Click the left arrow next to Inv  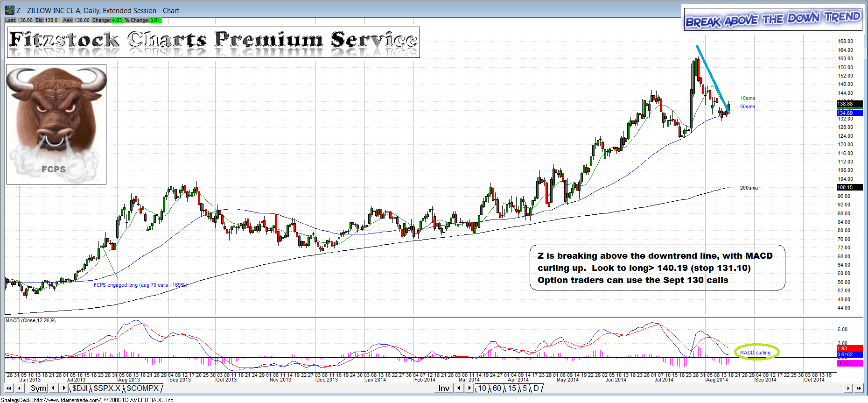[459, 388]
